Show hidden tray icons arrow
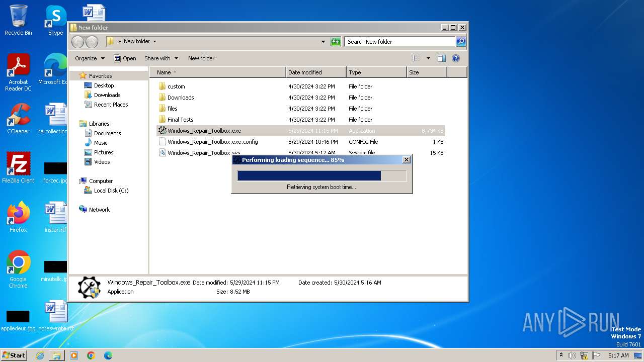 [x=561, y=355]
